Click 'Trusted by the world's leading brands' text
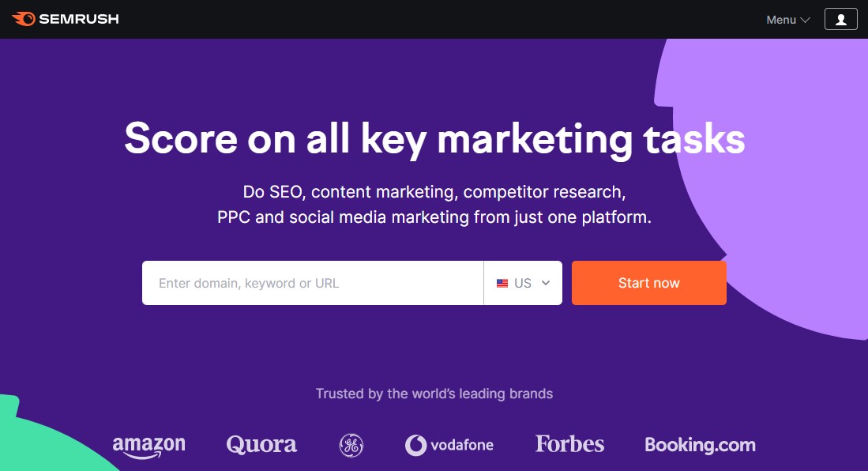 (434, 394)
